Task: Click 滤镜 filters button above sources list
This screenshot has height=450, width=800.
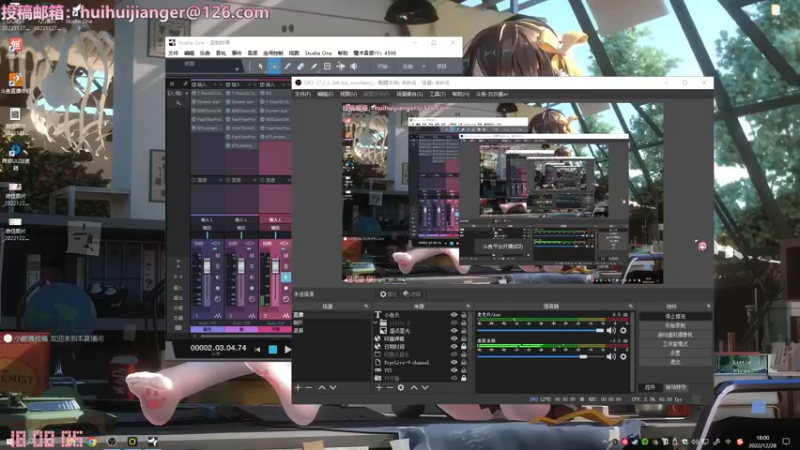Action: (412, 294)
